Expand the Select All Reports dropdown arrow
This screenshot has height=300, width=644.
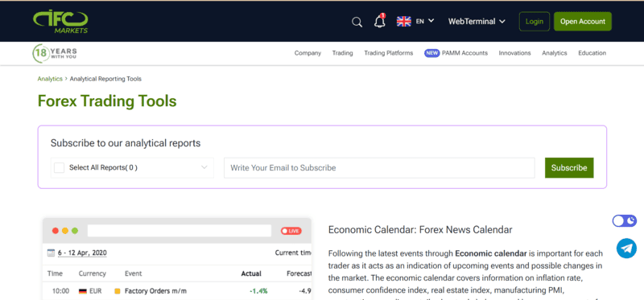(204, 167)
